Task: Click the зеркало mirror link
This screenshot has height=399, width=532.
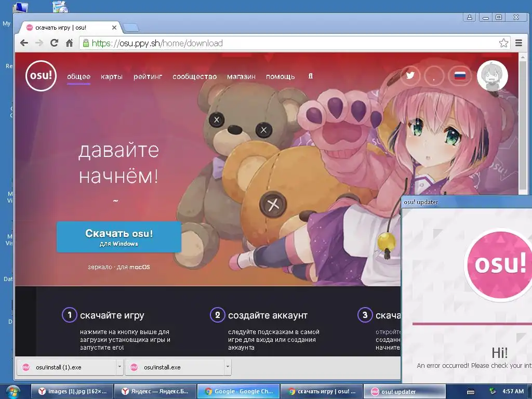Action: [x=100, y=267]
